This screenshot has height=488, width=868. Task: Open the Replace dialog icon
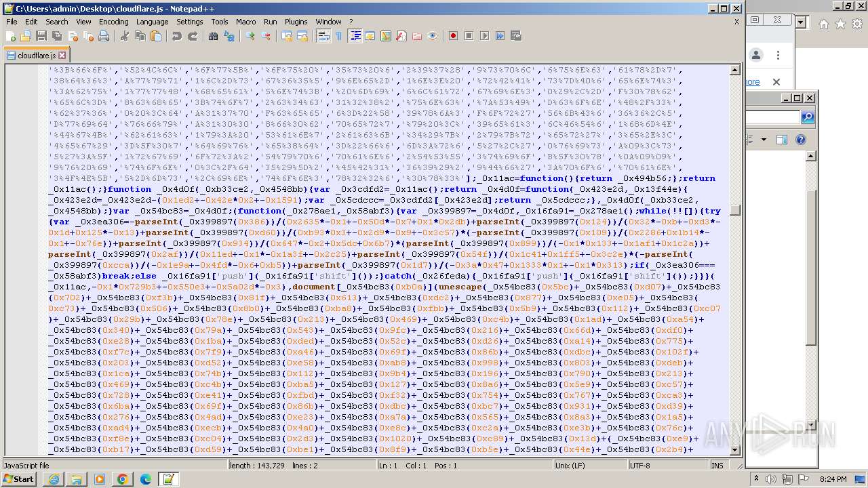pos(229,36)
